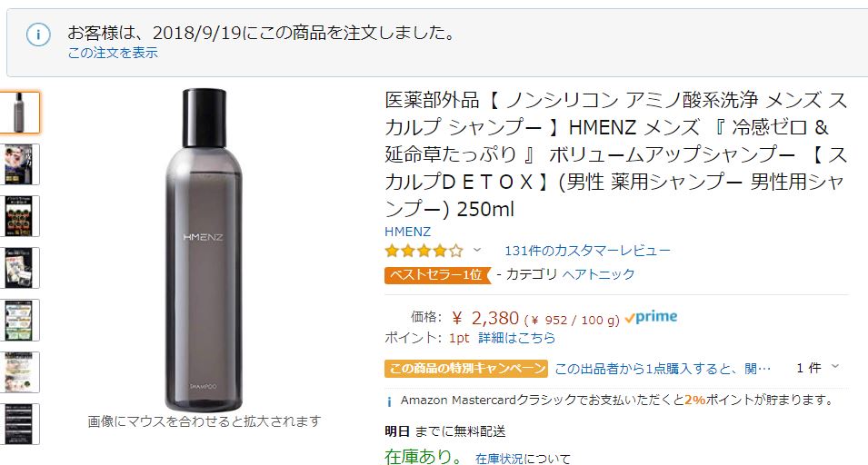Select the last thumbnail in the strip
The image size is (868, 465).
(19, 424)
